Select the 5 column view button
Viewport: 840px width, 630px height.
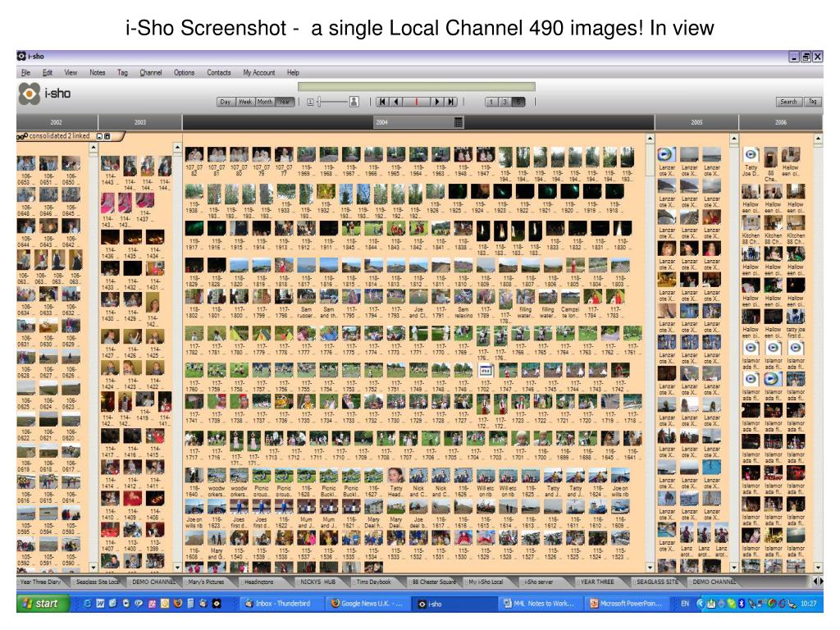point(518,102)
